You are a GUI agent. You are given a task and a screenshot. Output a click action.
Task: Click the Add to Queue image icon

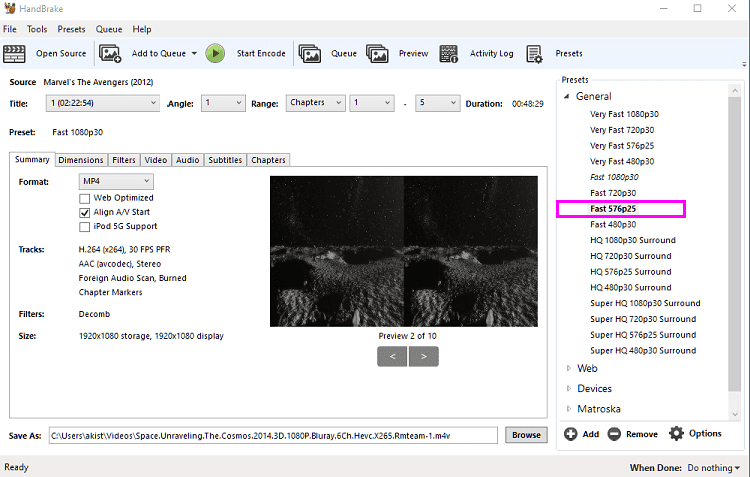point(110,53)
